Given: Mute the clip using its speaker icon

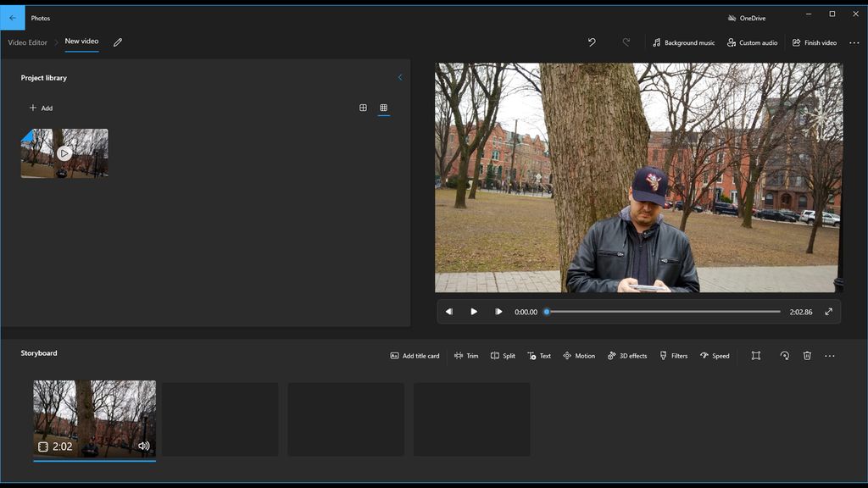Looking at the screenshot, I should coord(145,445).
